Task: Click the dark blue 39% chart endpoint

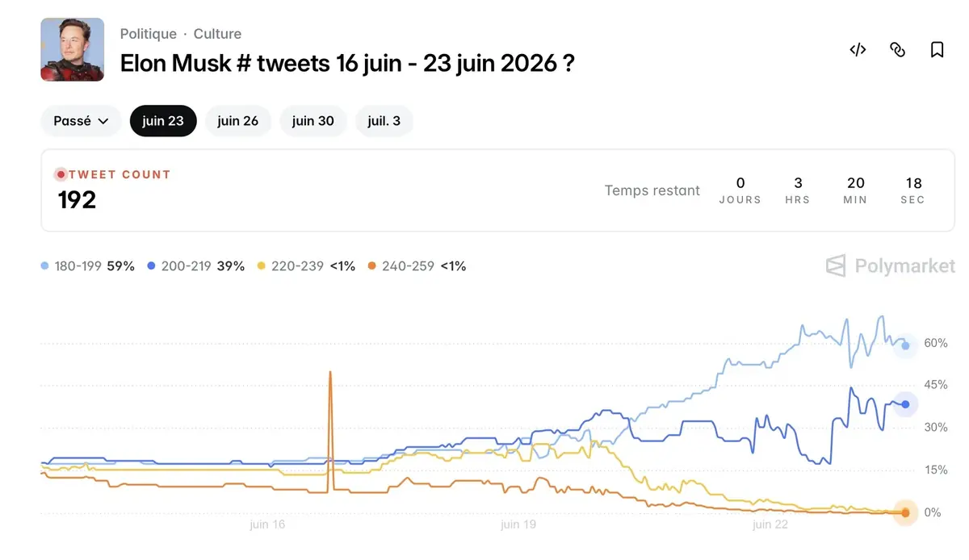Action: (905, 404)
